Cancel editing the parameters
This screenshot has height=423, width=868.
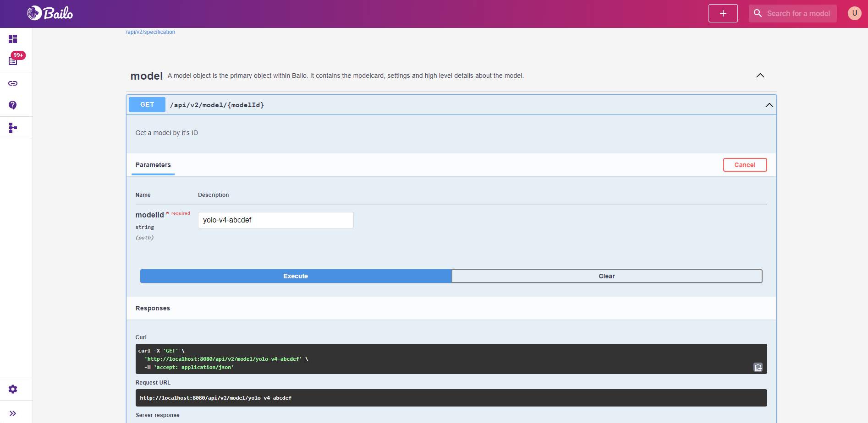(x=745, y=165)
